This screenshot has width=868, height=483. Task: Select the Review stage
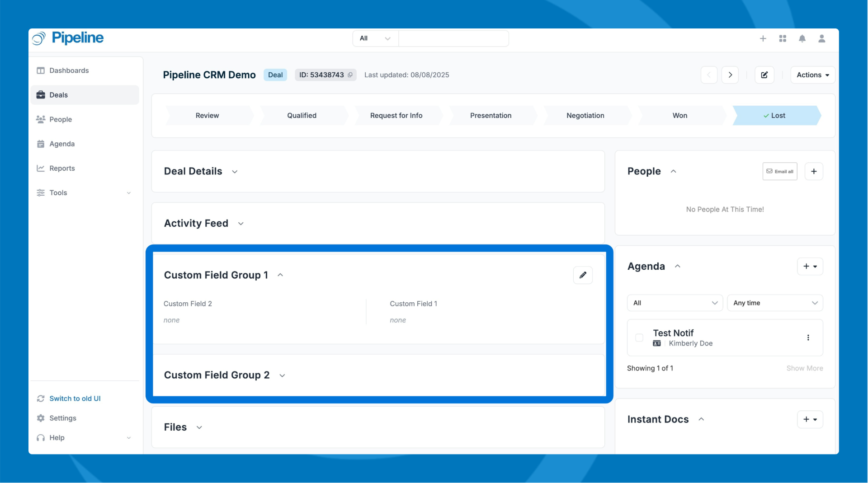coord(208,116)
